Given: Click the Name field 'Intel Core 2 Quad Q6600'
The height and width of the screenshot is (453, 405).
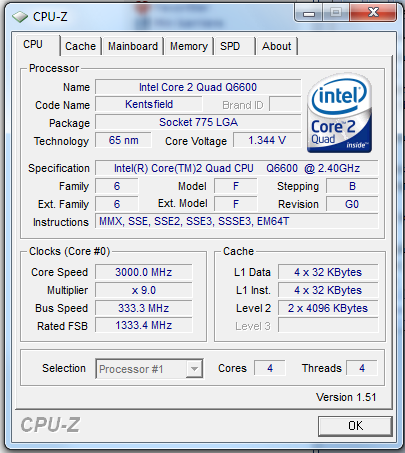Looking at the screenshot, I should tap(198, 87).
